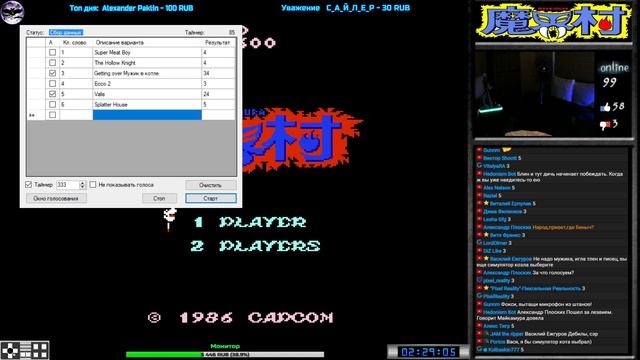Select the Ecco 2 description cell
Screen dimensions: 640x360
click(x=147, y=84)
